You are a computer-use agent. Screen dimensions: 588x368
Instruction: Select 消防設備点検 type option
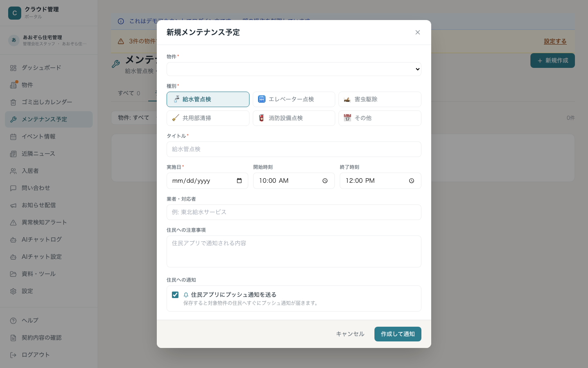[294, 118]
